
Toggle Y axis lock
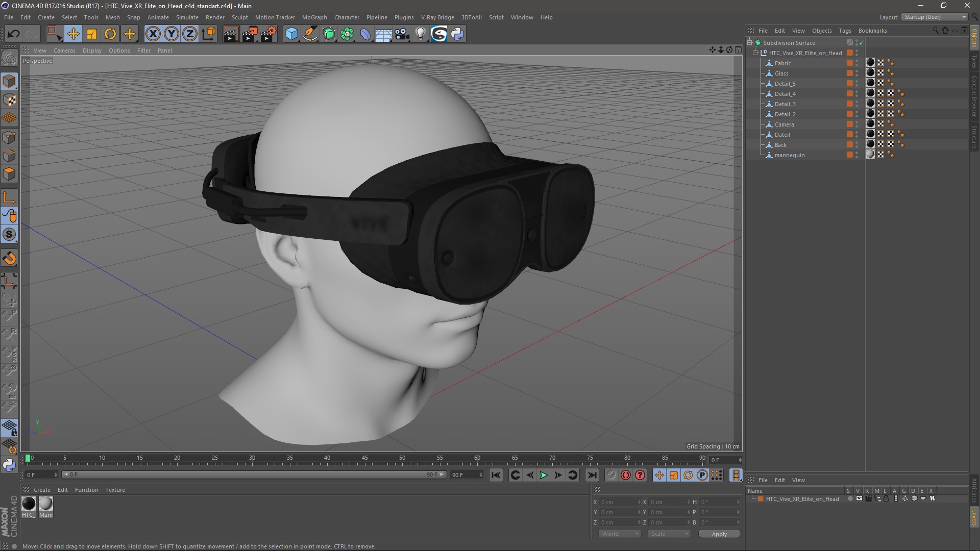coord(171,34)
